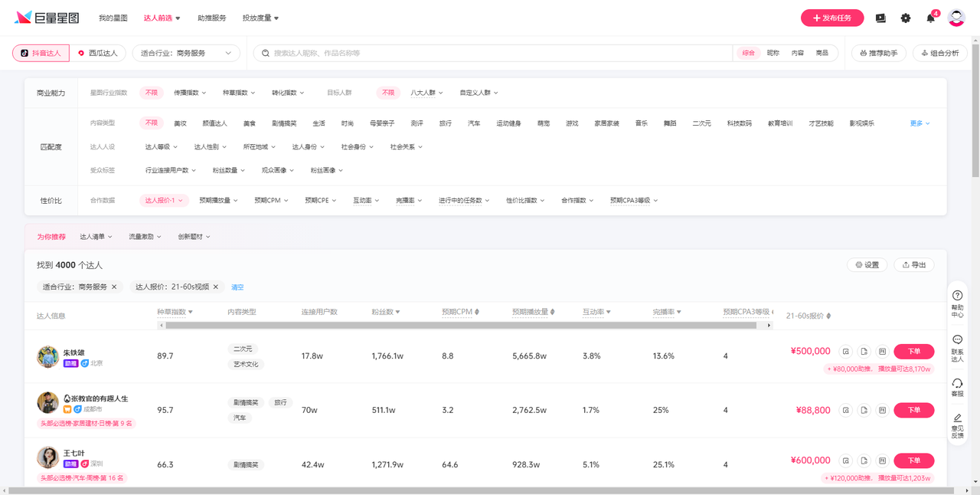Viewport: 980px width, 495px height.
Task: Click the user profile avatar
Action: click(x=956, y=18)
